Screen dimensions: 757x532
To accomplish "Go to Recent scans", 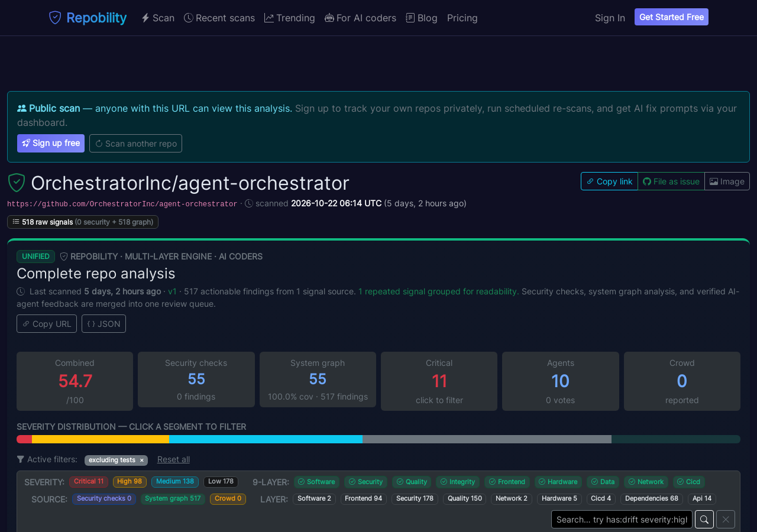I will 219,18.
